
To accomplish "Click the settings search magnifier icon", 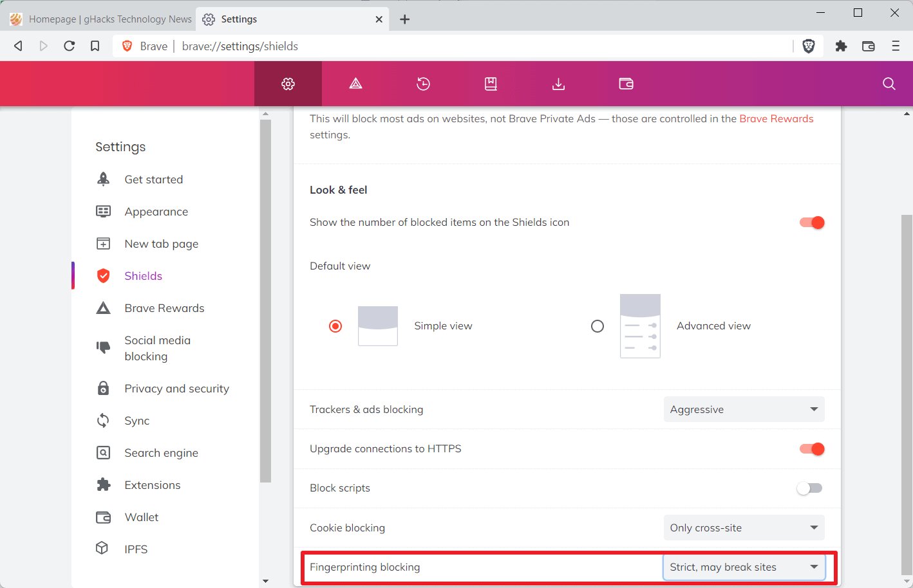I will pyautogui.click(x=889, y=84).
